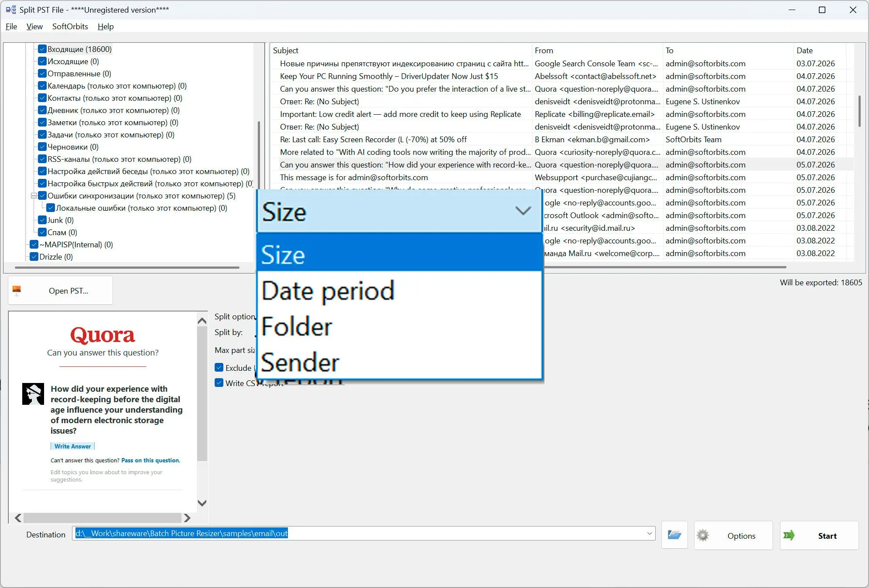
Task: Select Folder in the Split by list
Action: 399,326
